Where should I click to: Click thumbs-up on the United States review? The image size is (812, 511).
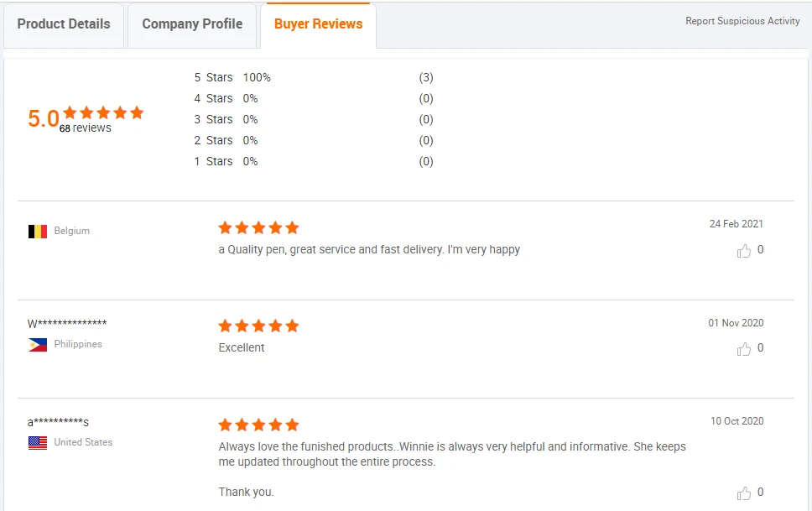click(744, 493)
